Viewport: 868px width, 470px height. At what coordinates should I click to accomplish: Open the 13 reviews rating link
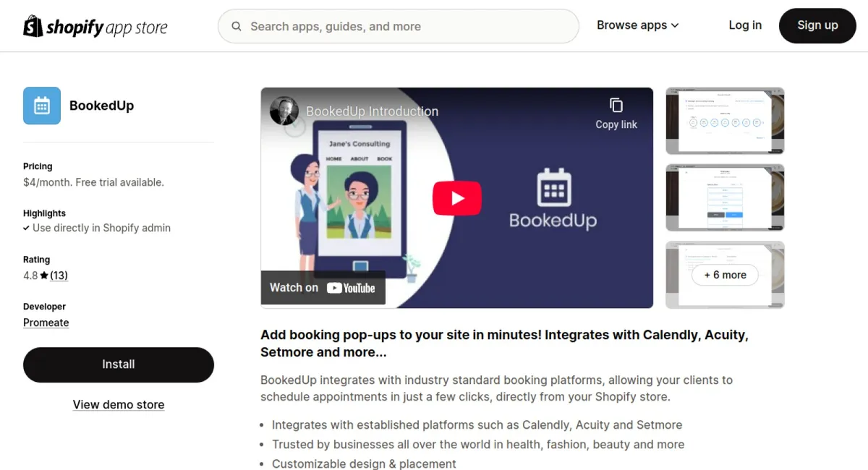tap(59, 275)
